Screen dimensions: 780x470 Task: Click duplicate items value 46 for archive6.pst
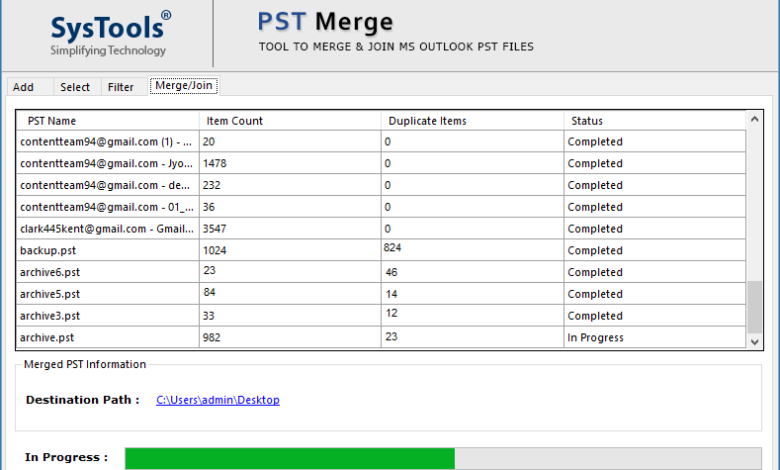coord(391,272)
